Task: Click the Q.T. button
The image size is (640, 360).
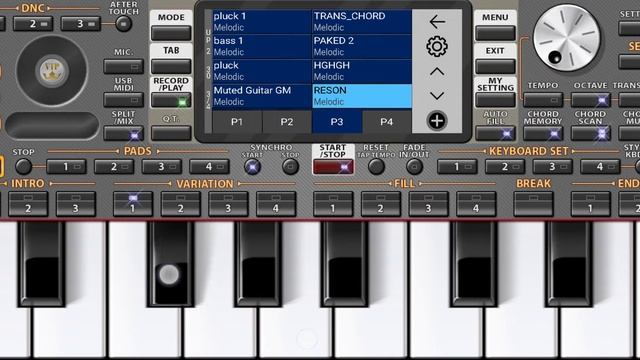Action: point(171,133)
